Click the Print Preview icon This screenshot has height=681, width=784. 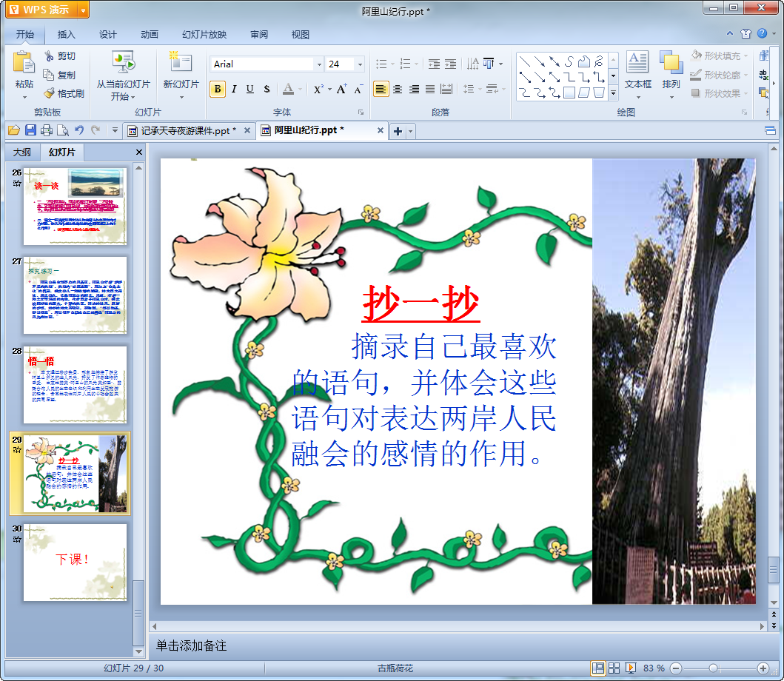(63, 130)
